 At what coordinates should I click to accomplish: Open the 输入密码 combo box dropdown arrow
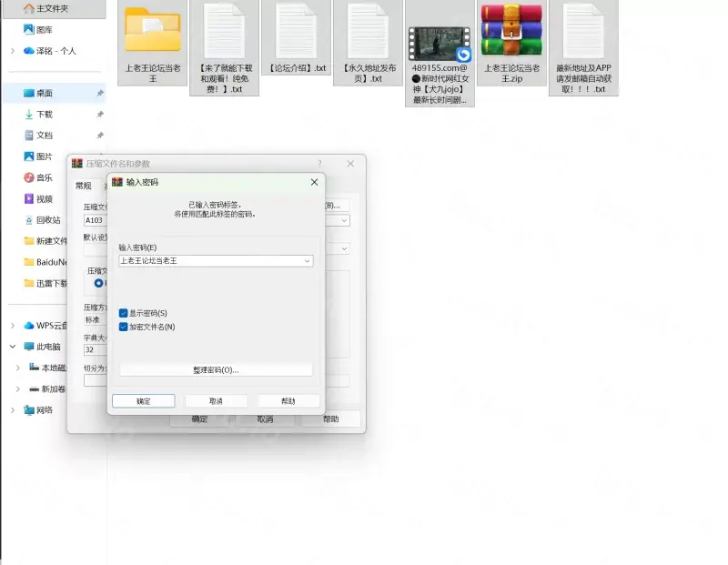pos(307,261)
